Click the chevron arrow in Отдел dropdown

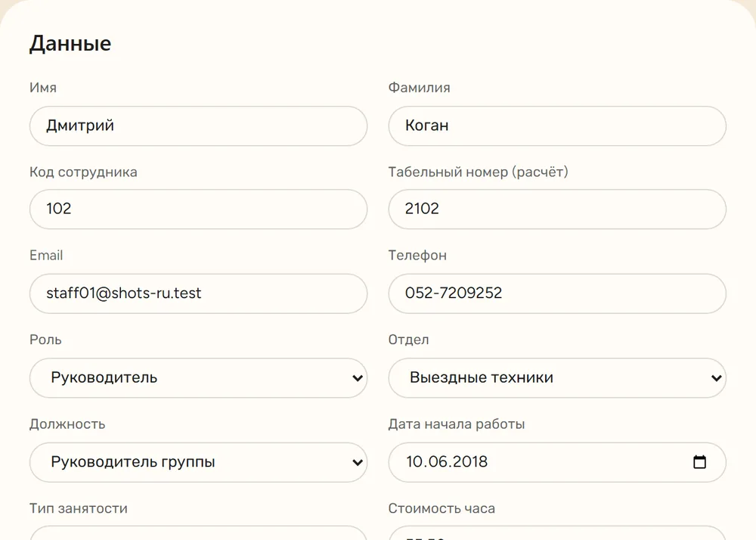point(716,378)
